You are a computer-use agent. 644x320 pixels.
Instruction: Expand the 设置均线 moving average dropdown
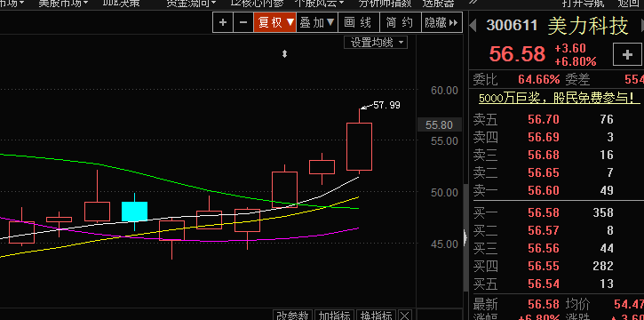point(376,43)
